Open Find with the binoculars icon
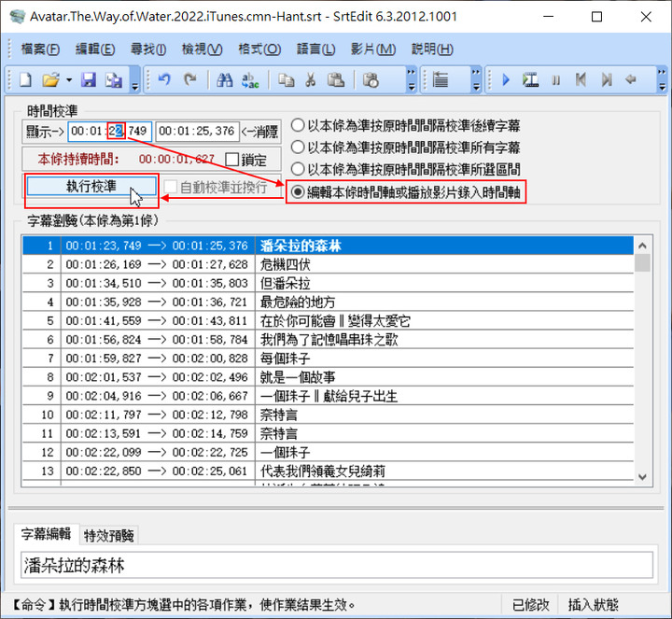 [225, 79]
